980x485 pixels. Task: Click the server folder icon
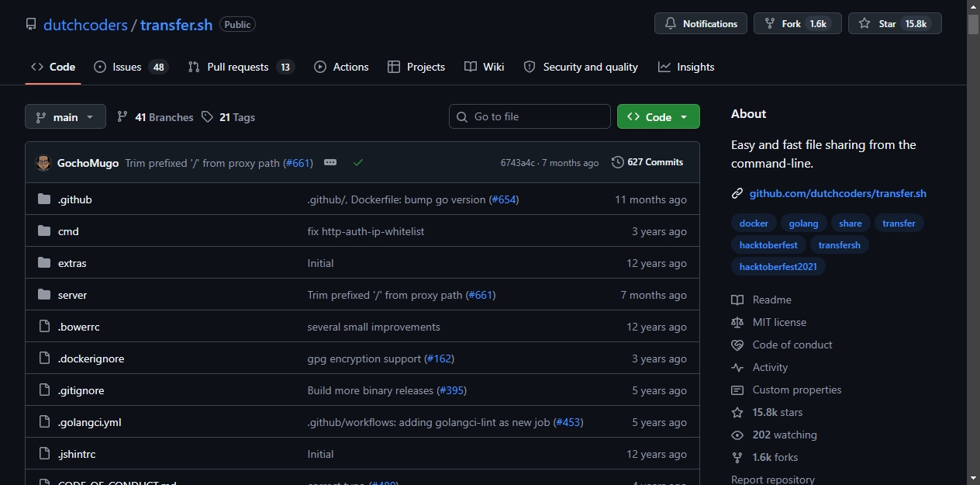click(44, 295)
